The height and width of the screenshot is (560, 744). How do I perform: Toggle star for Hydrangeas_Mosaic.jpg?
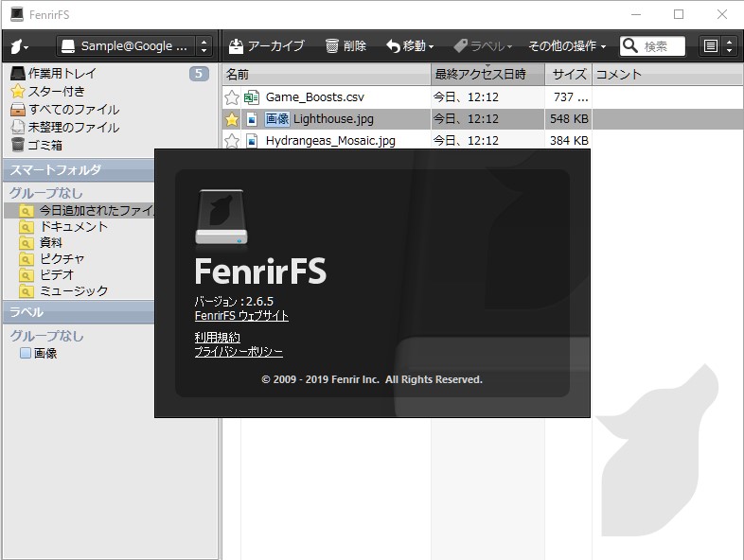(x=232, y=141)
